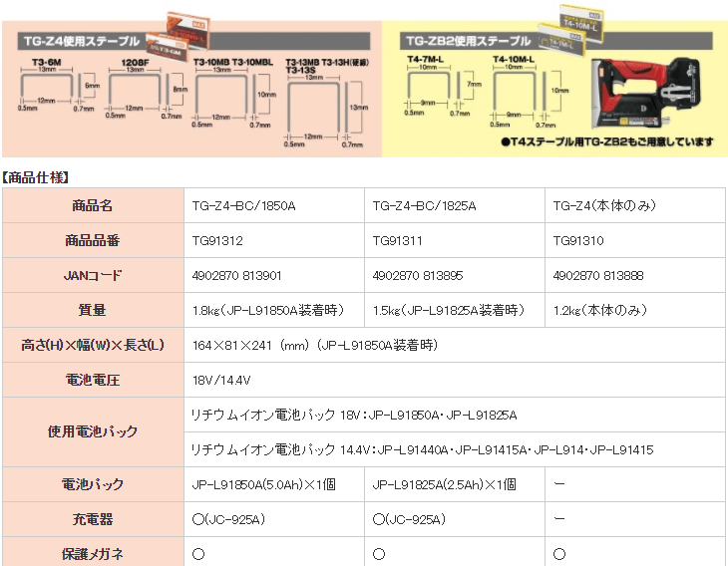728x566 pixels.
Task: Select mass 1.2kg(本体のみ)
Action: click(600, 310)
